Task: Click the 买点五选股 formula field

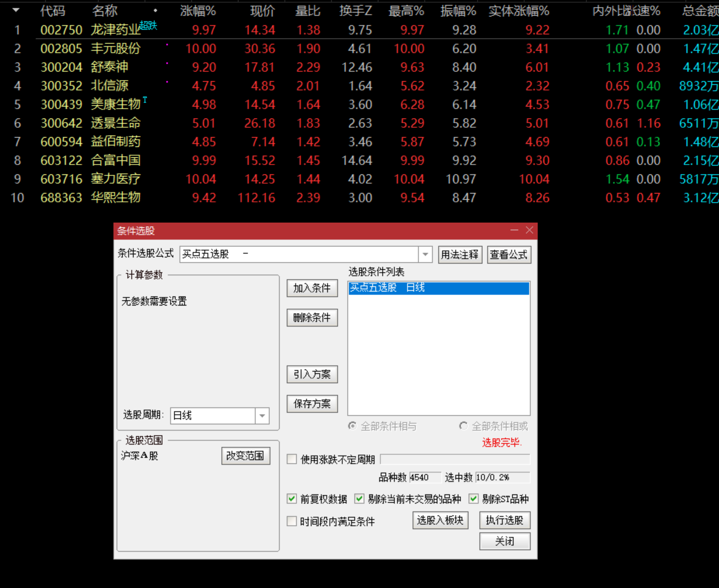Action: 299,254
